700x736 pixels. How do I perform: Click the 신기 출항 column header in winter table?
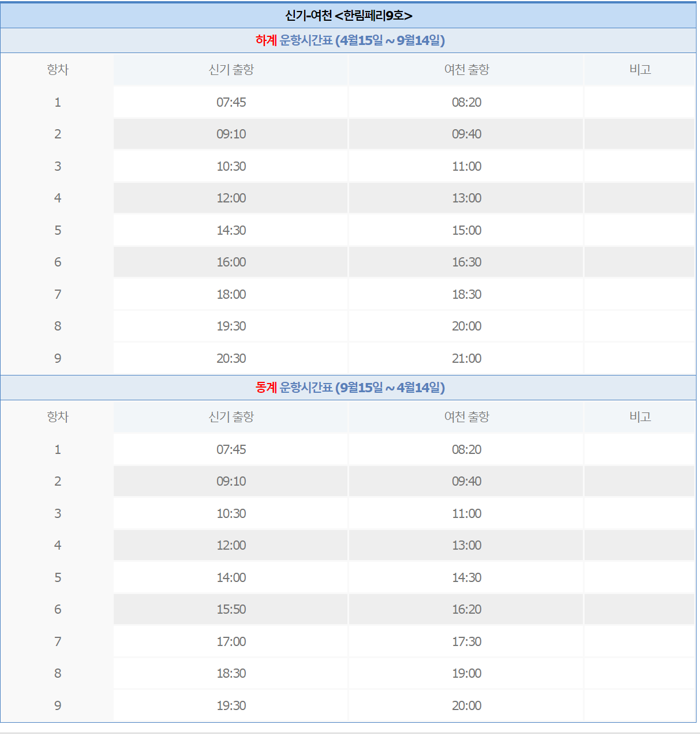coord(230,416)
